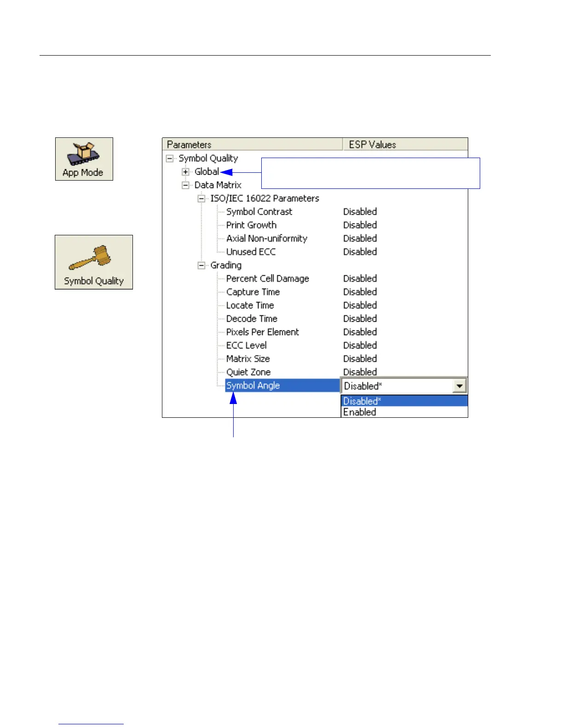The image size is (563, 728).
Task: Open App Mode button
Action: pos(84,159)
